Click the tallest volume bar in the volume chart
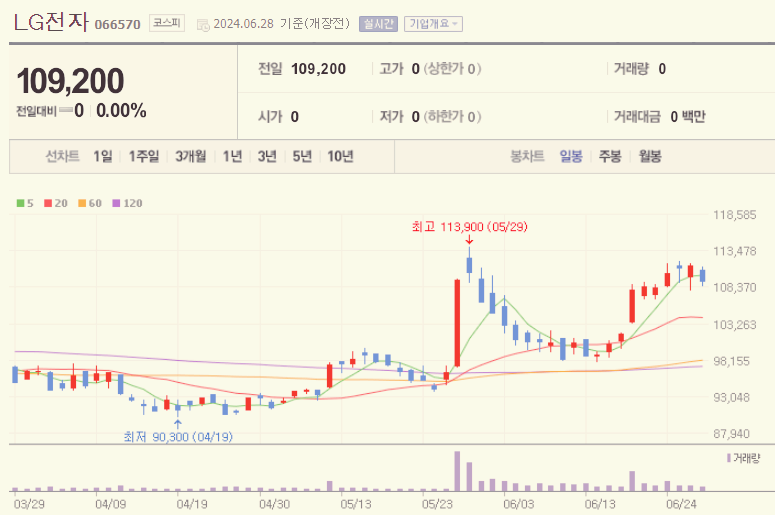 (457, 471)
